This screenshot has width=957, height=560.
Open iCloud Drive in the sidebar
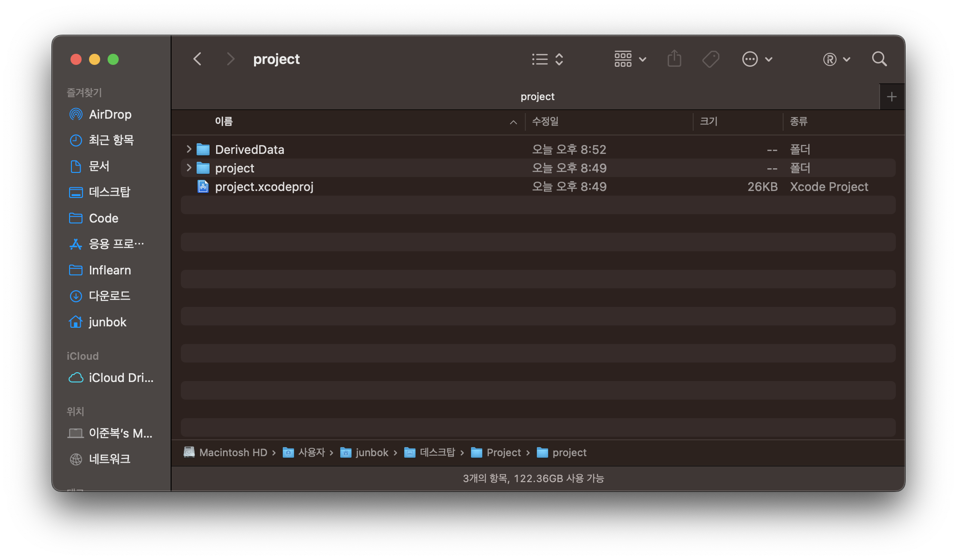click(121, 378)
